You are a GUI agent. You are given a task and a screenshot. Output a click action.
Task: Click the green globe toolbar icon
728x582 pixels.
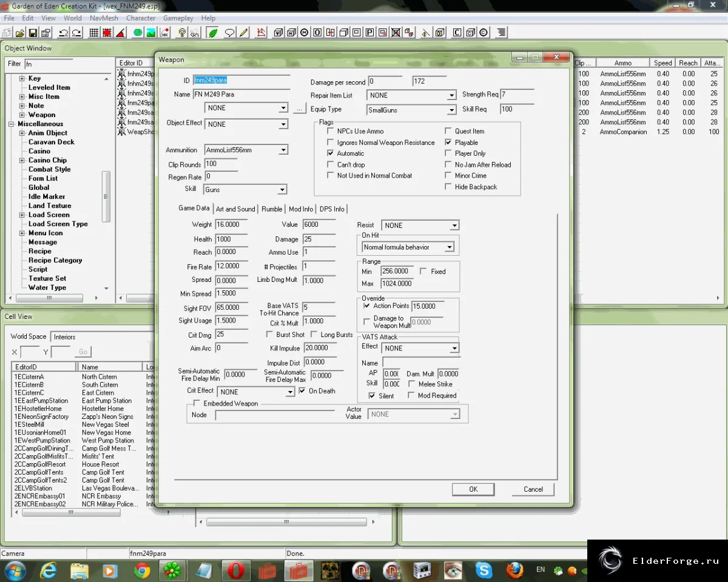tap(138, 33)
